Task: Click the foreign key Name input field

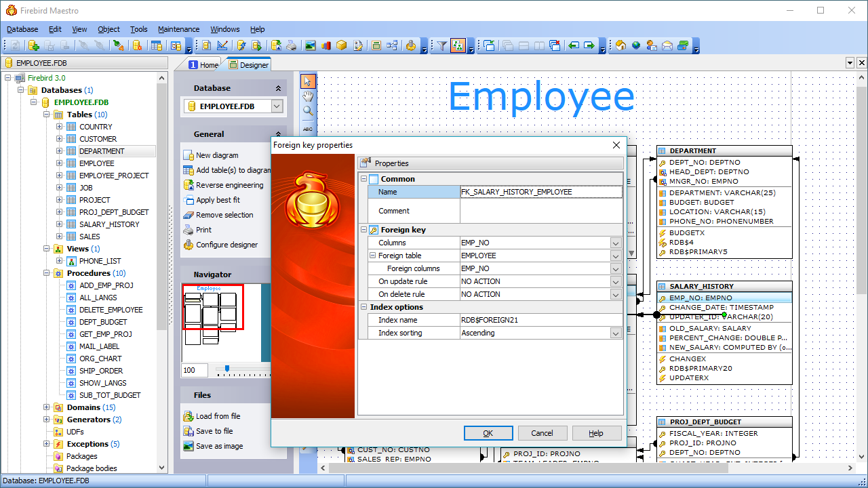Action: pyautogui.click(x=540, y=192)
